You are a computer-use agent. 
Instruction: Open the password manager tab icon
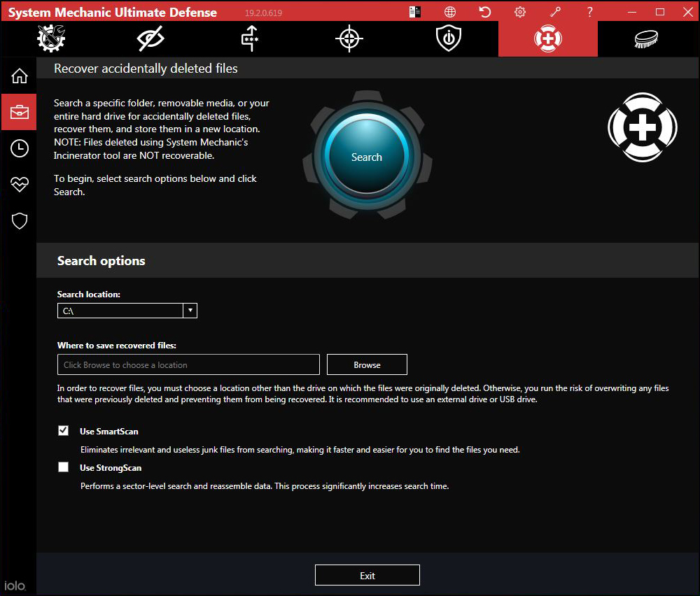coord(250,38)
